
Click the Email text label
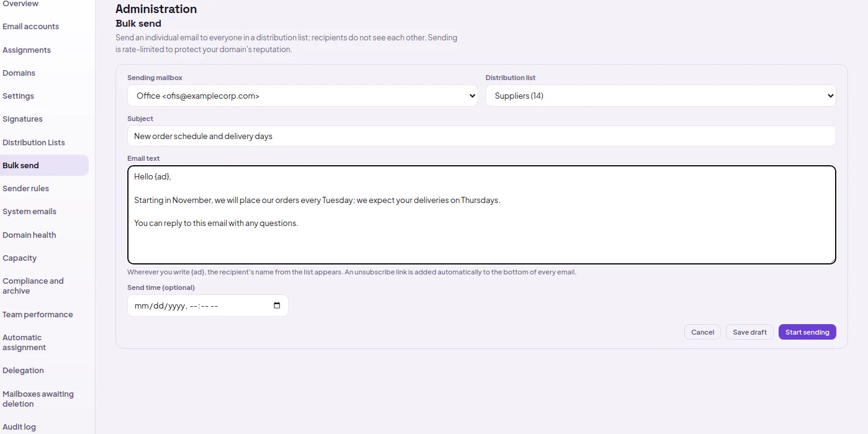coord(143,159)
